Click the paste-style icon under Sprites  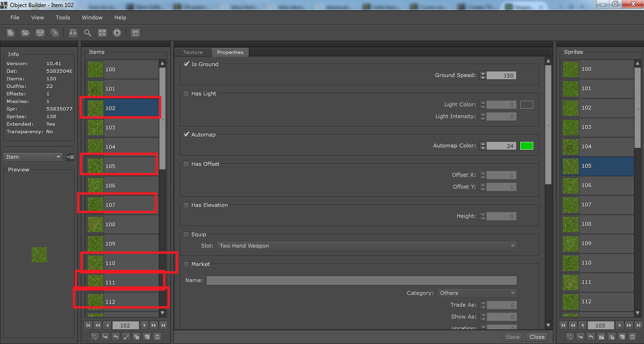(x=601, y=337)
